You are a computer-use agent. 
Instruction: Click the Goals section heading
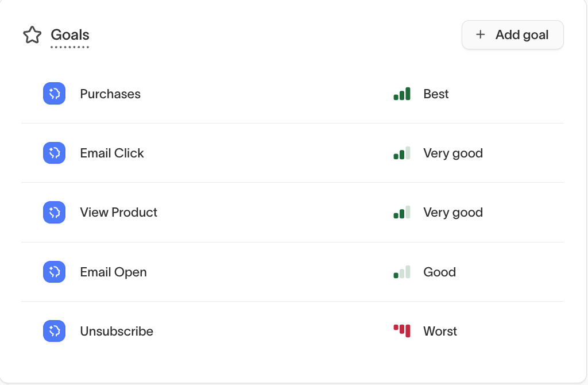point(70,35)
